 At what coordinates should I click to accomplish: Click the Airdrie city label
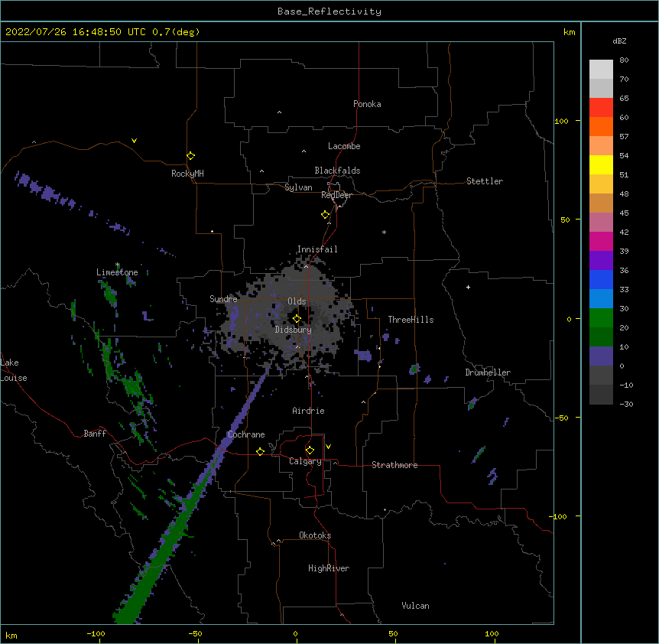point(309,411)
